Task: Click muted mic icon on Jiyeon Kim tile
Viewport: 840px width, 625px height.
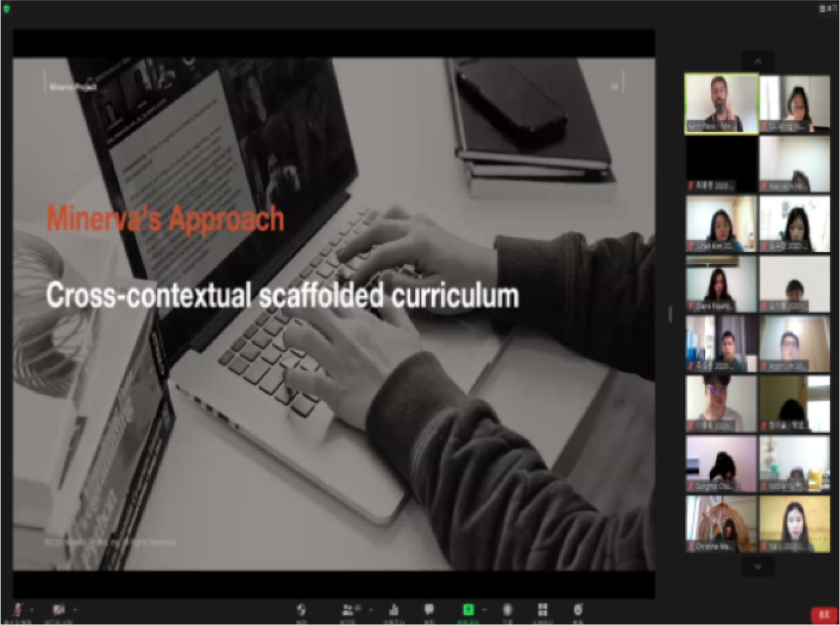Action: click(x=690, y=246)
